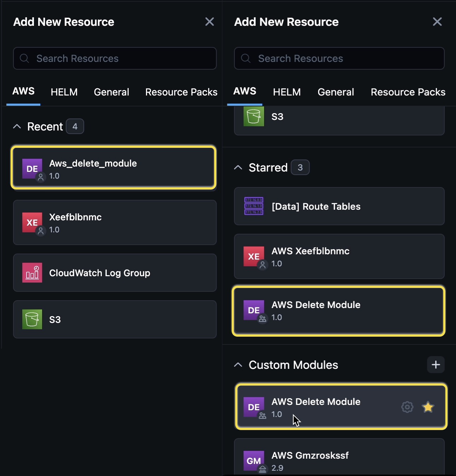456x476 pixels.
Task: Select the AWS tab in left panel
Action: point(23,91)
